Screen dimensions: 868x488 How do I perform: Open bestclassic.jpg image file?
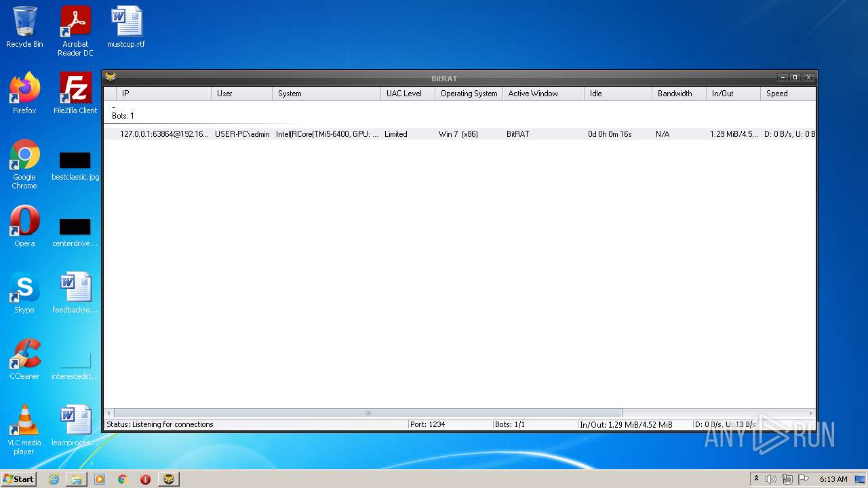point(75,166)
